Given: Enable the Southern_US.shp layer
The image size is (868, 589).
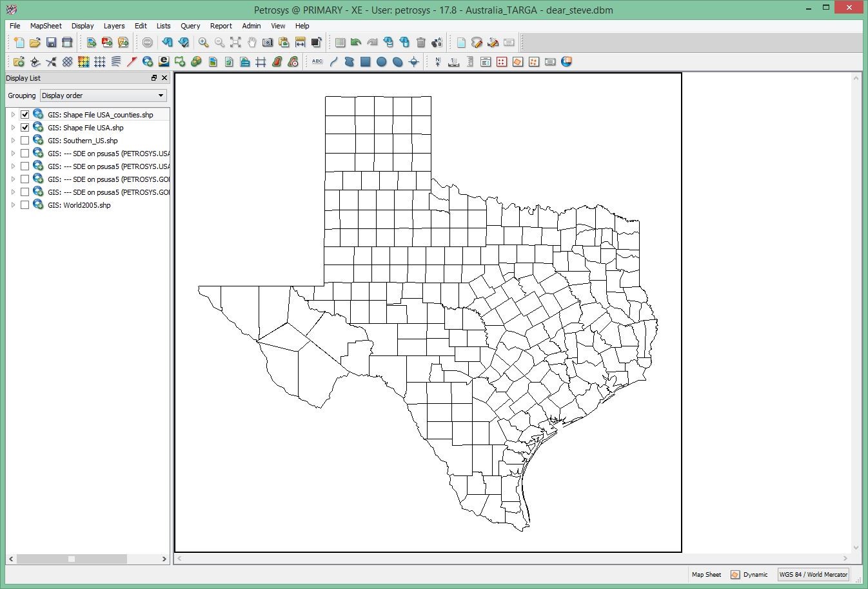Looking at the screenshot, I should (25, 140).
